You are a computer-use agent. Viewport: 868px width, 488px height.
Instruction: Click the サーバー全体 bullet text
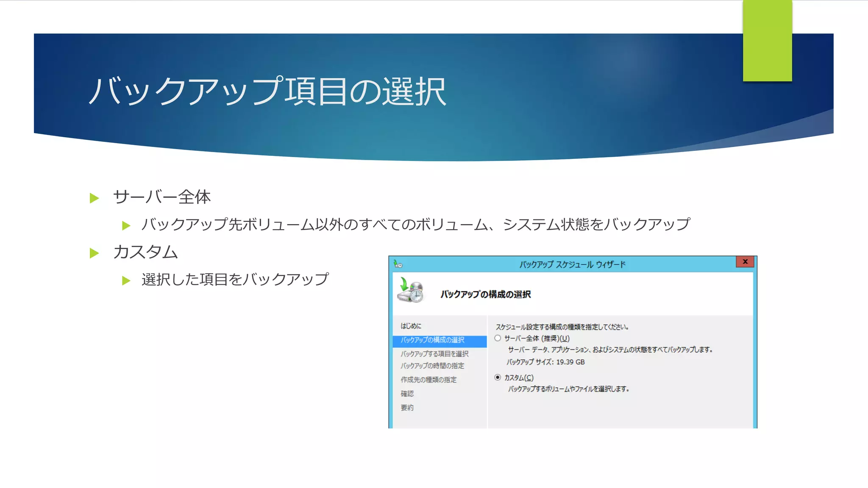[x=161, y=197]
